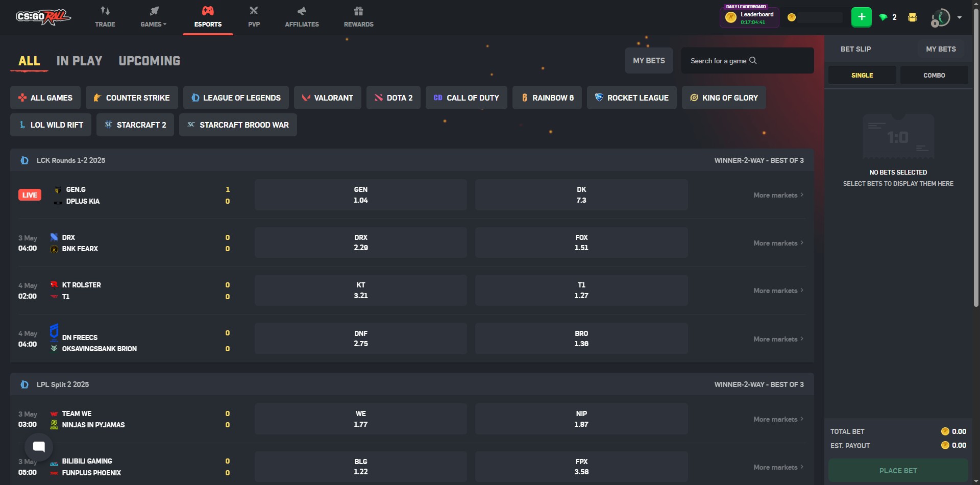Expand More markets for KT Rolster vs T1
Image resolution: width=980 pixels, height=485 pixels.
click(x=778, y=290)
